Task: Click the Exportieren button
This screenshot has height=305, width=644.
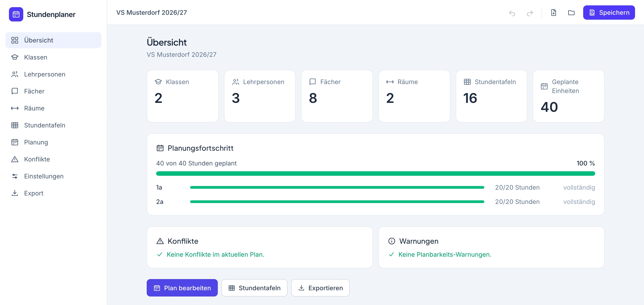Action: point(320,288)
